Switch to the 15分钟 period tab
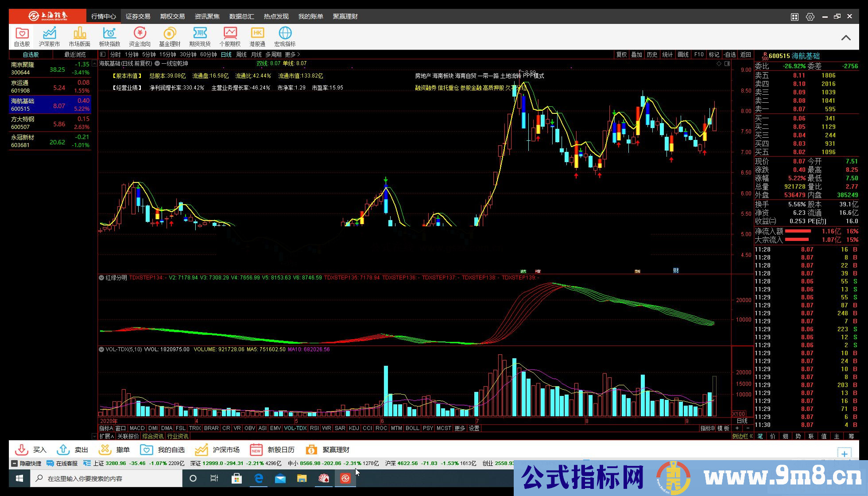The image size is (868, 496). point(167,54)
